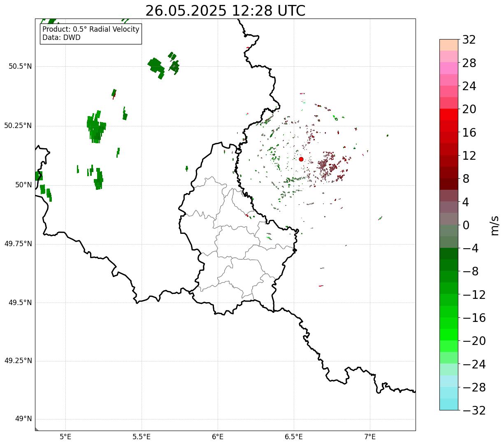Screen dimensions: 504x445
Task: Click the colorbar tick value 4
Action: coord(466,202)
